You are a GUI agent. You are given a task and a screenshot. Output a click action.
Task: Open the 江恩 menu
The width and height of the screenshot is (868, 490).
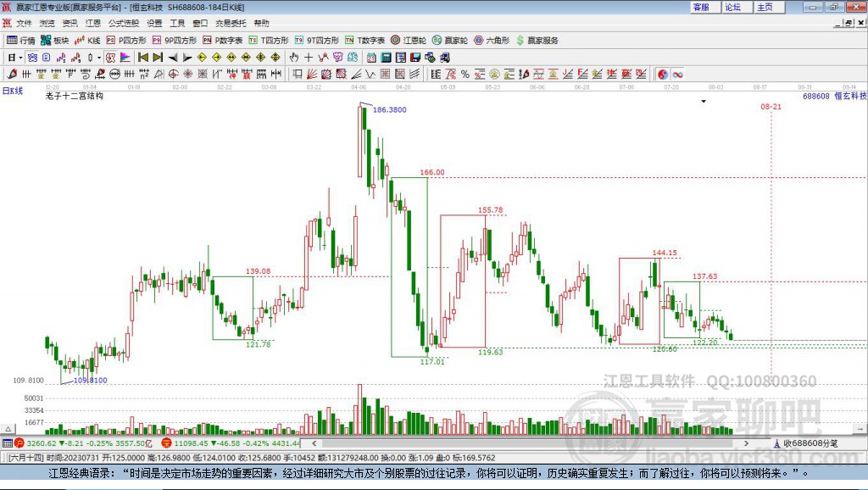pos(93,23)
